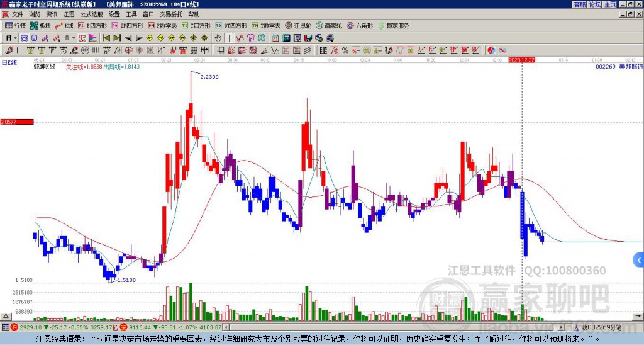Select the hand pan tool
Screen dimensions: 644x345
pyautogui.click(x=218, y=38)
